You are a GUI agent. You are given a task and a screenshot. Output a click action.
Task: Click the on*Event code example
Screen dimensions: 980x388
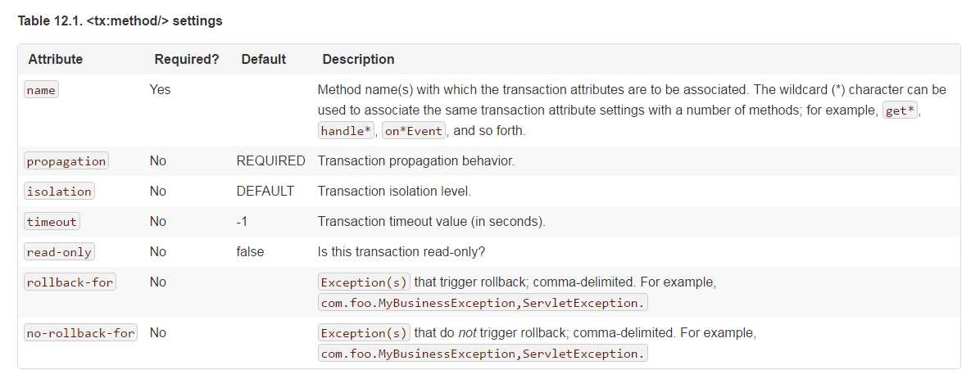click(x=414, y=131)
